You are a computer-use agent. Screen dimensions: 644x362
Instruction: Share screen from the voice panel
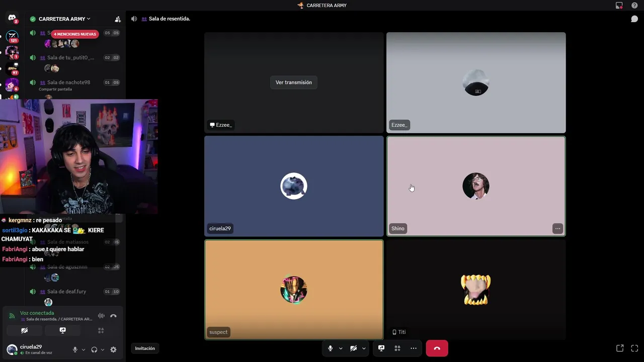(x=62, y=330)
